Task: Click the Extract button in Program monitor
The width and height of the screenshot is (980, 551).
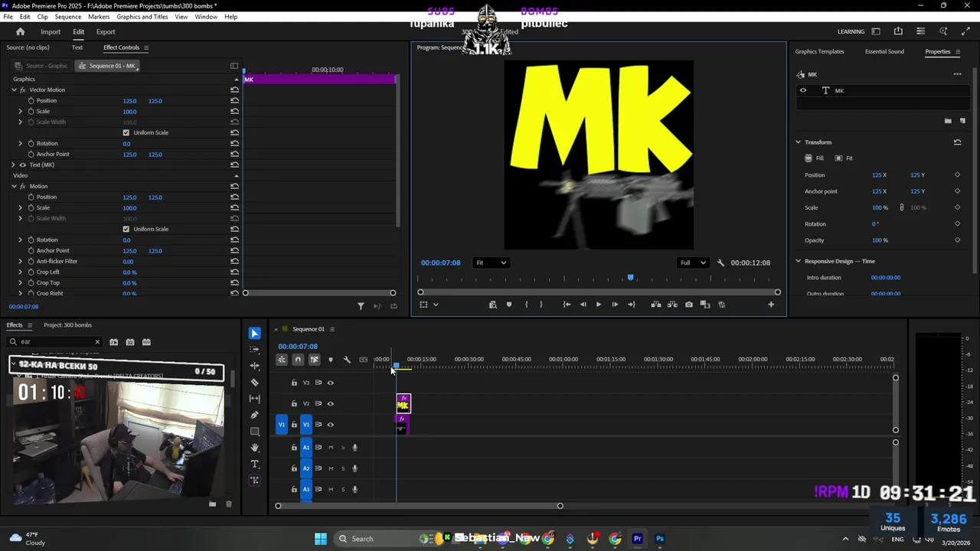Action: click(672, 305)
